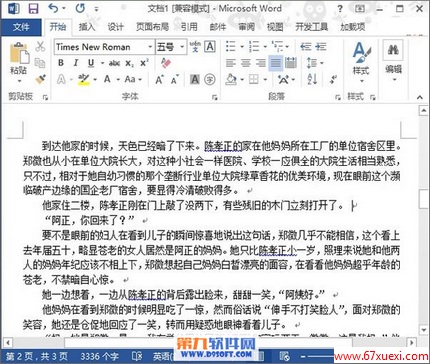
Task: Open highlight color dropdown arrow
Action: [x=95, y=80]
